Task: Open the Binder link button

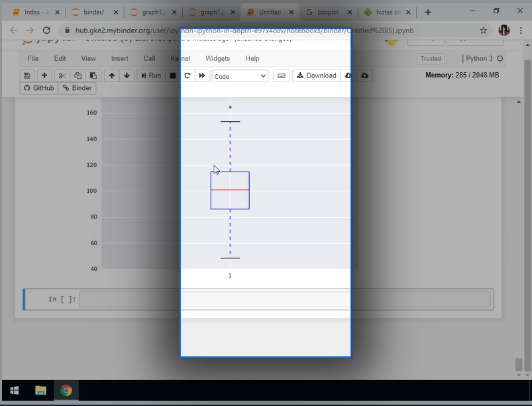Action: (x=78, y=88)
